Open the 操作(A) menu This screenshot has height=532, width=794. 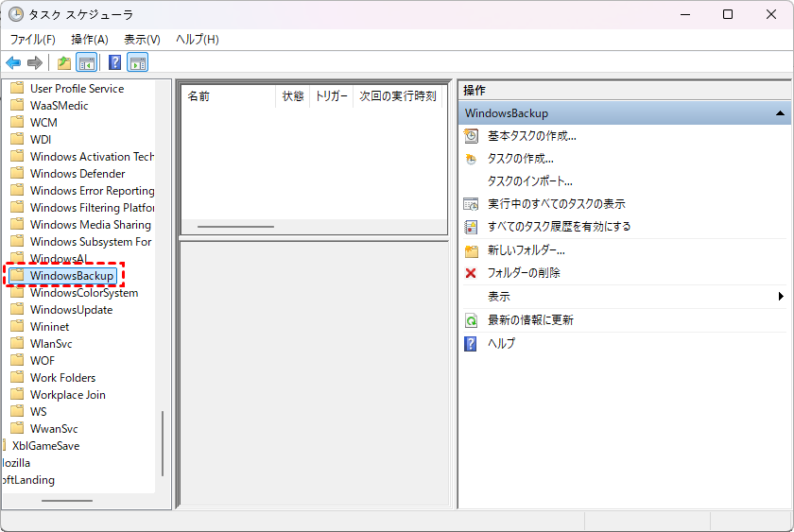(x=90, y=40)
